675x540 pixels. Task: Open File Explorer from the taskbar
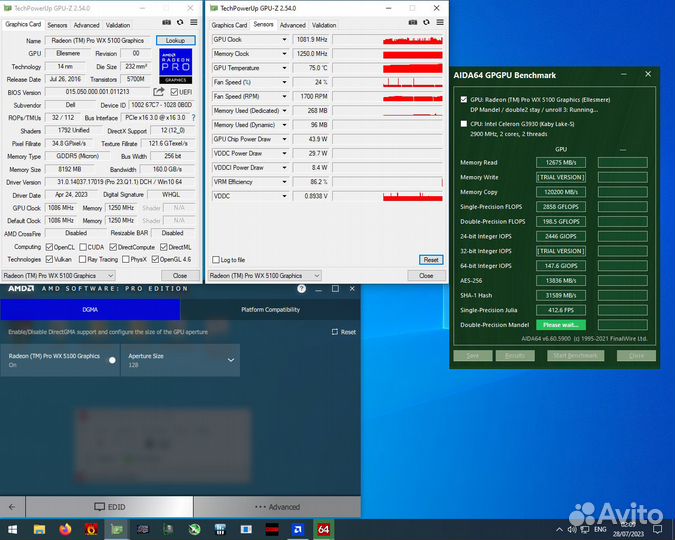coord(39,529)
